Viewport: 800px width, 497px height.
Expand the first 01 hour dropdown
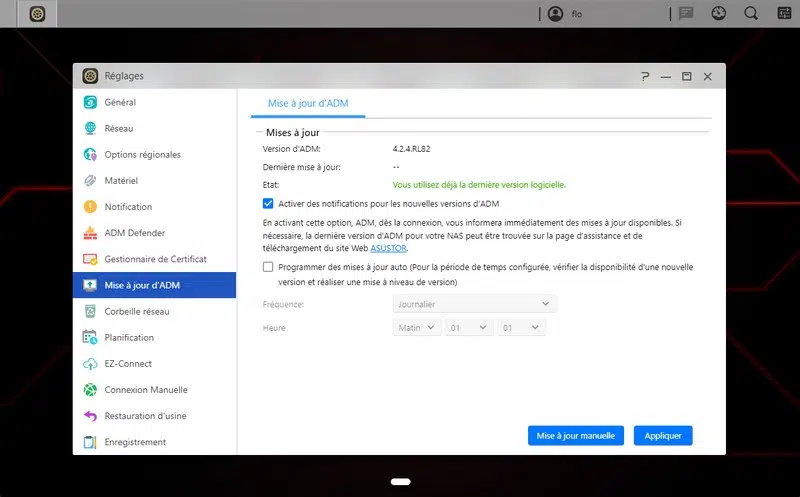(468, 327)
